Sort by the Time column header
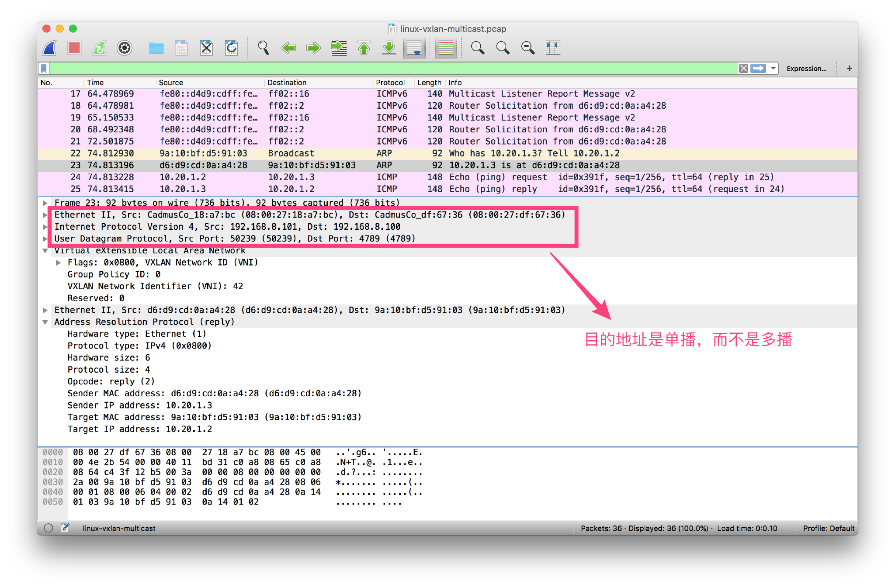The height and width of the screenshot is (588, 895). coord(119,83)
